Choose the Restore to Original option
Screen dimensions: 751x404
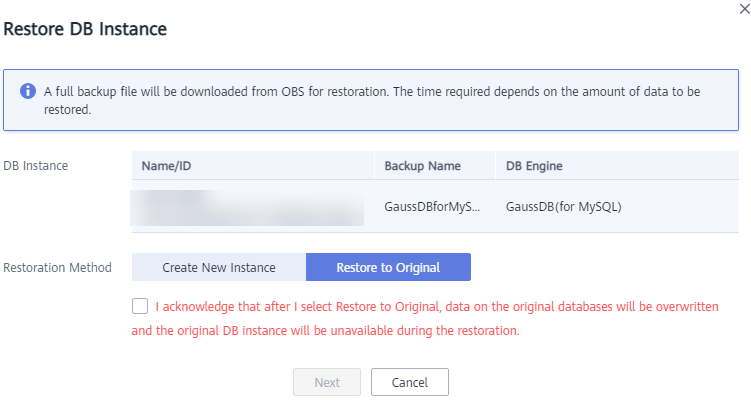[388, 267]
